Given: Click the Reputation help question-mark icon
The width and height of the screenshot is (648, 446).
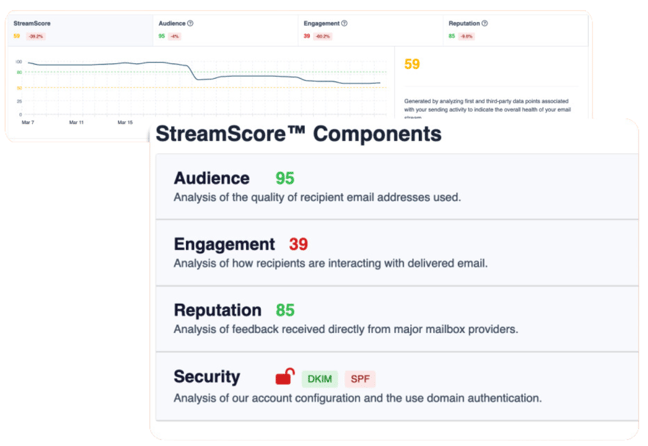Looking at the screenshot, I should click(485, 24).
